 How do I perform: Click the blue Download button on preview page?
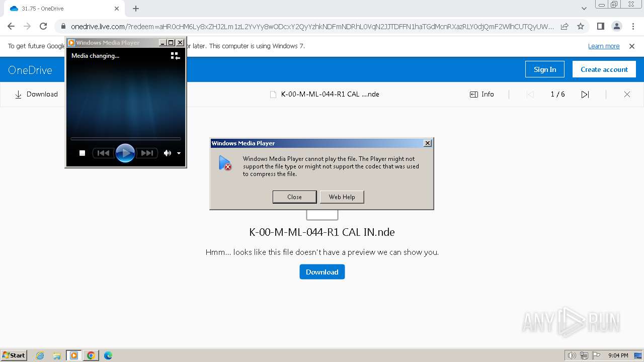(x=322, y=272)
